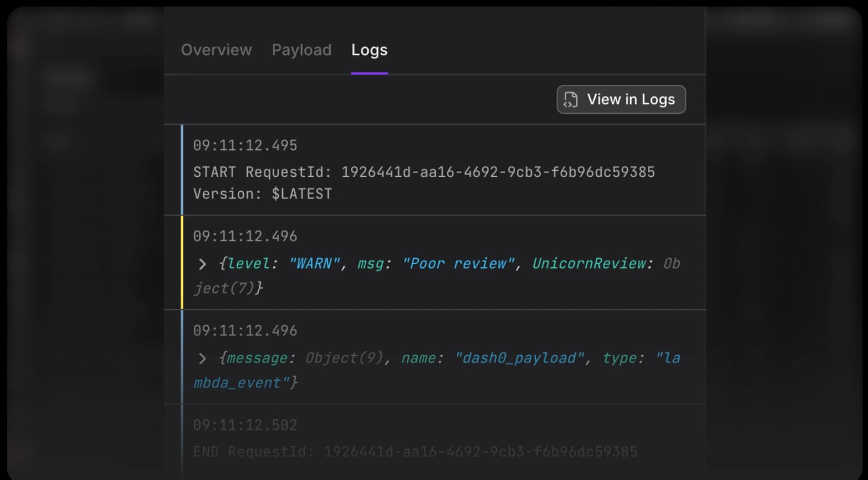Click the START RequestId log line
The height and width of the screenshot is (480, 868).
click(423, 172)
